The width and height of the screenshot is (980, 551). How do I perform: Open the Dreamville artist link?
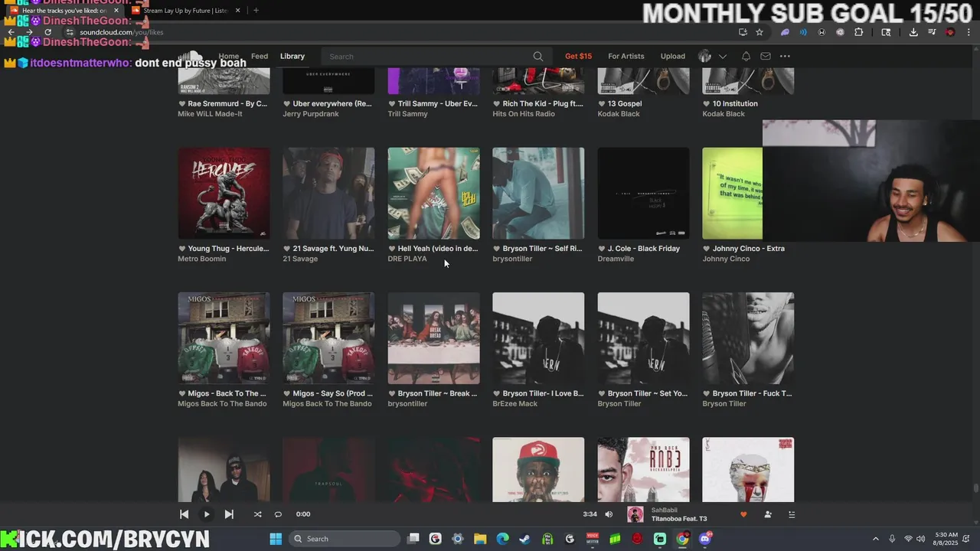(x=616, y=259)
